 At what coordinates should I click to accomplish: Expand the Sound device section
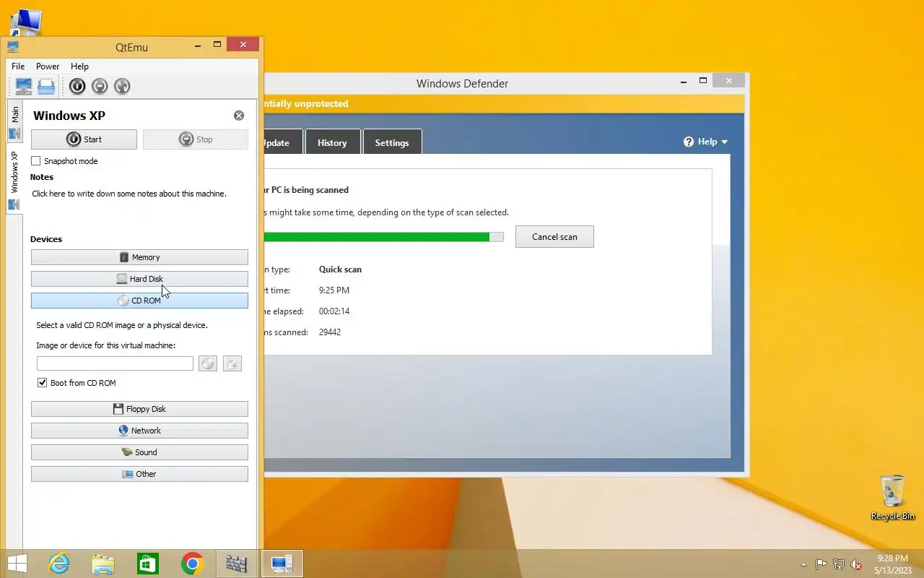[139, 452]
